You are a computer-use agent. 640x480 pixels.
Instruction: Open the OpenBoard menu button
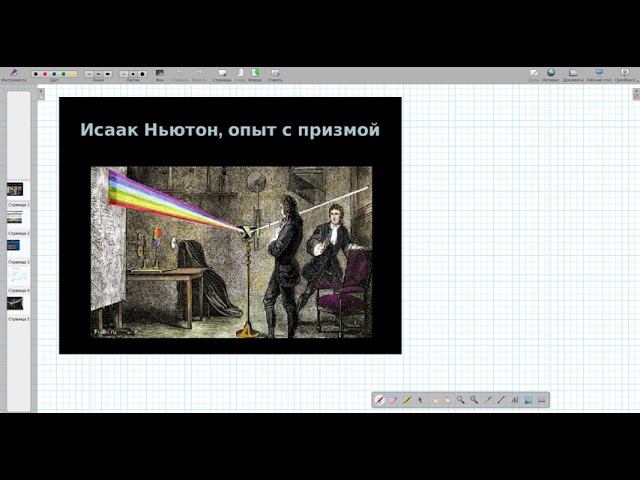pos(625,75)
